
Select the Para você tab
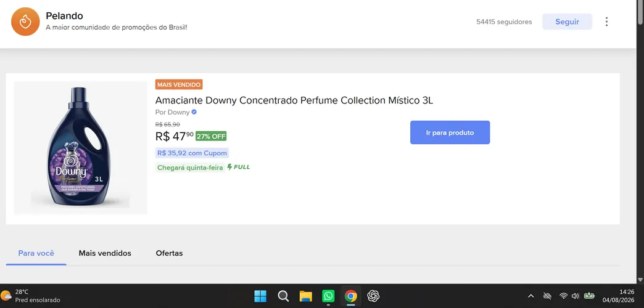pyautogui.click(x=36, y=253)
